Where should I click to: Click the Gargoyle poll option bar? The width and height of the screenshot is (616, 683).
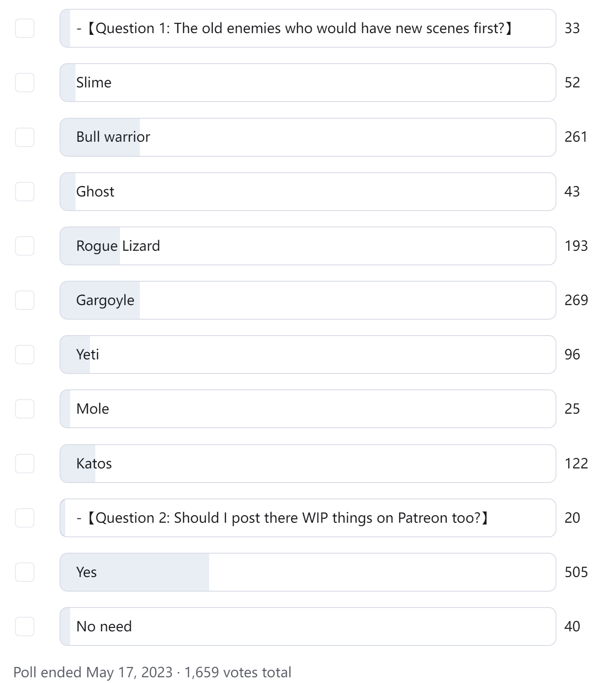(x=308, y=300)
